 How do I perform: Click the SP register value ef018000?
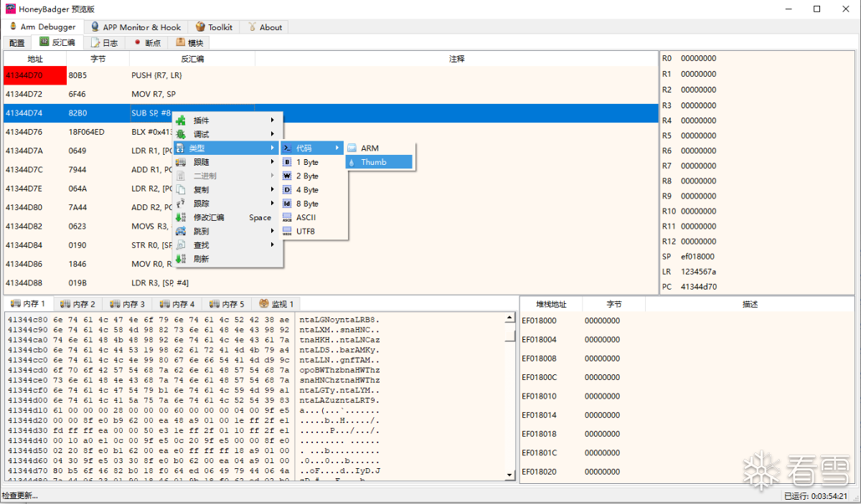coord(697,257)
